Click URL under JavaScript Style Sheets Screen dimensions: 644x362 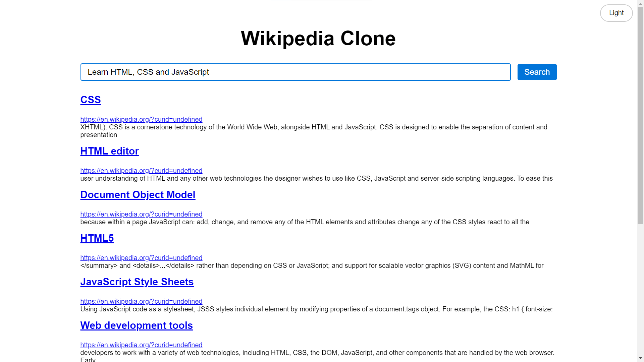coord(141,301)
